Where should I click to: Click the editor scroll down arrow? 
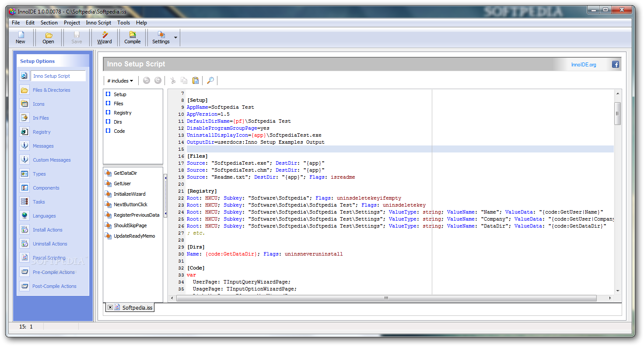(618, 291)
